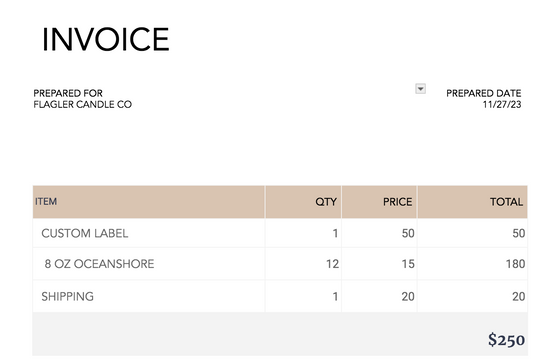The image size is (550, 361).
Task: Click the ITEM column header
Action: point(149,202)
